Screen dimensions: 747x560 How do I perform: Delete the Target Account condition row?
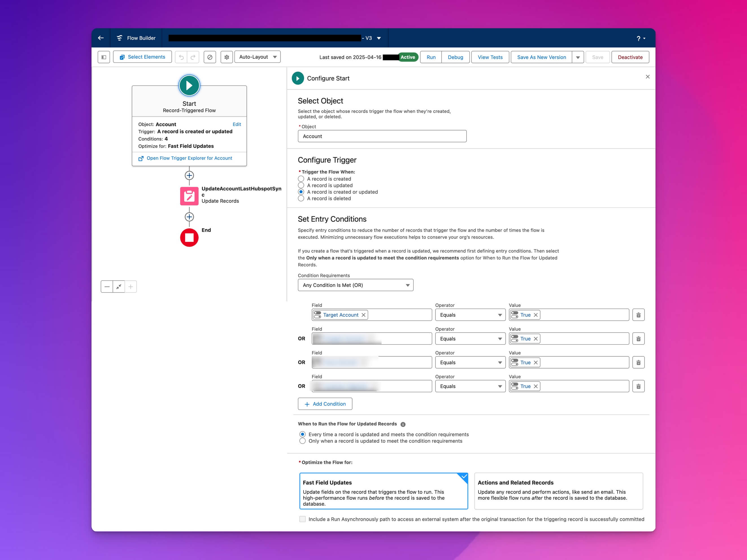(x=638, y=315)
